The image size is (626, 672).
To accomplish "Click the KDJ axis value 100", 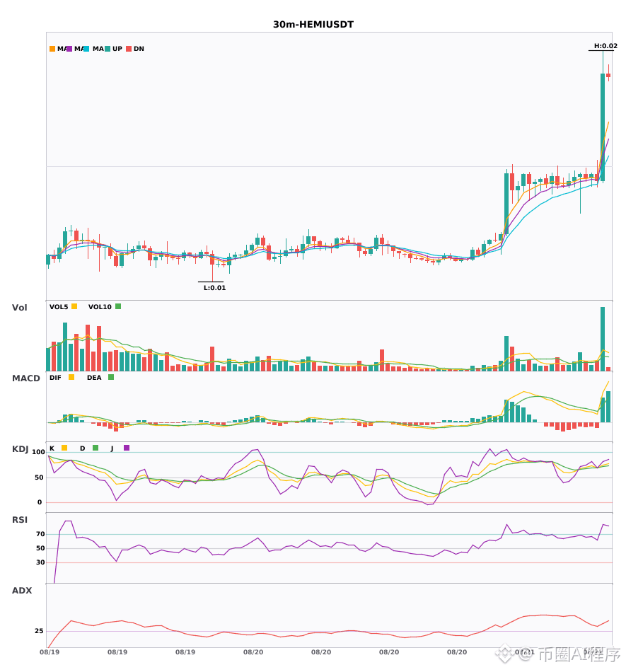I will 39,452.
